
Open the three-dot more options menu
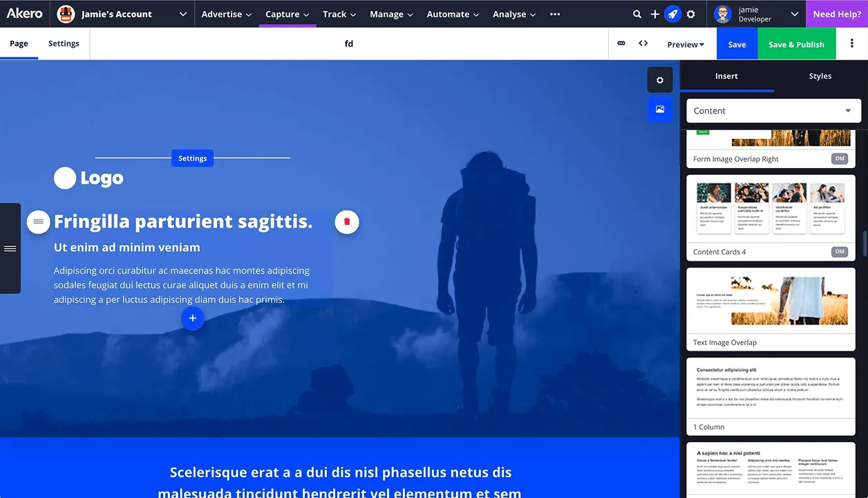coord(851,44)
